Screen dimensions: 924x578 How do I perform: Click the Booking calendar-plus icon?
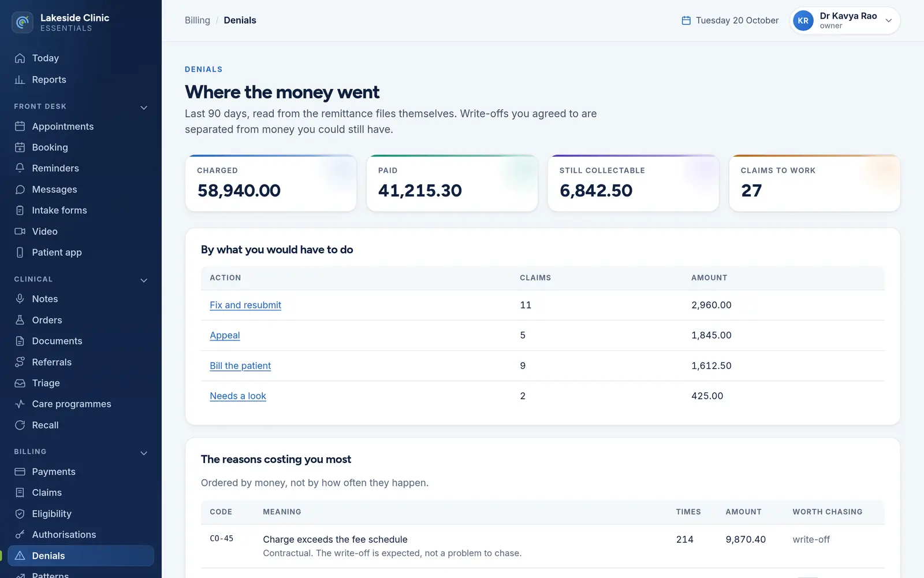click(20, 147)
